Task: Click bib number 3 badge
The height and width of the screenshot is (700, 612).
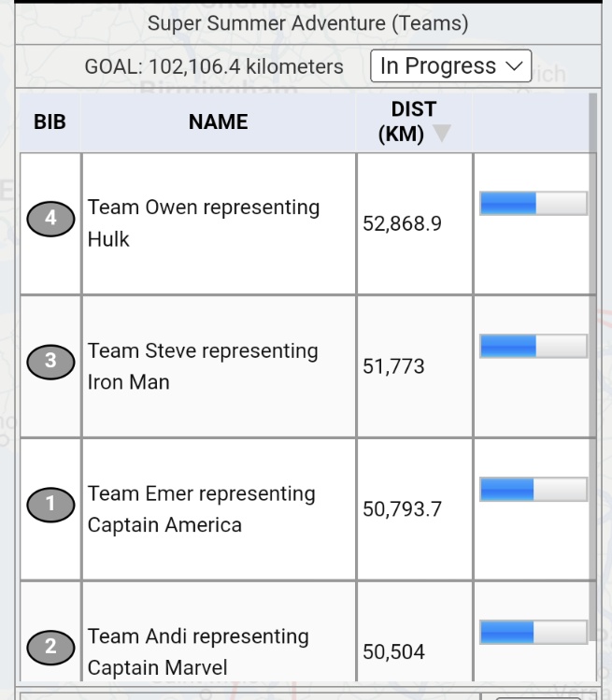Action: pyautogui.click(x=50, y=363)
